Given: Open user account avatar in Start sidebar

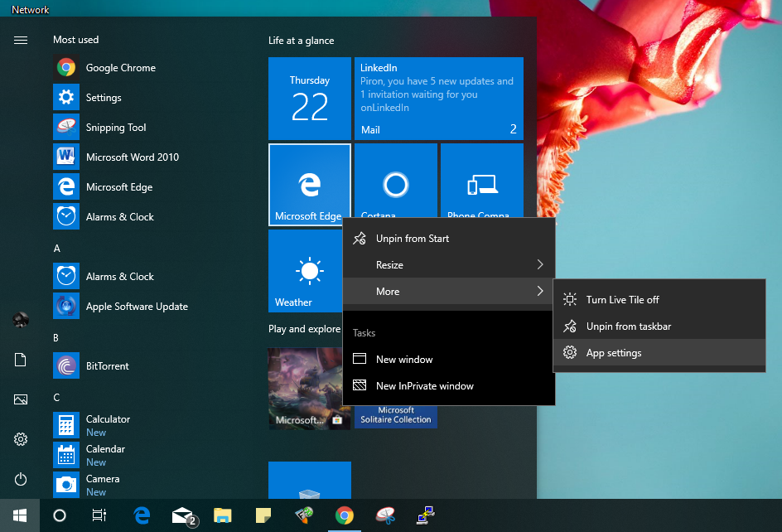Looking at the screenshot, I should (21, 320).
